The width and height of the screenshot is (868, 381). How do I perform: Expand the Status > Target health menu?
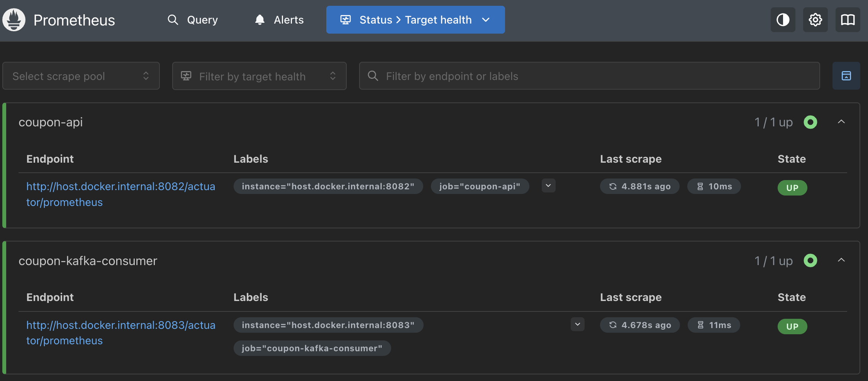[415, 20]
